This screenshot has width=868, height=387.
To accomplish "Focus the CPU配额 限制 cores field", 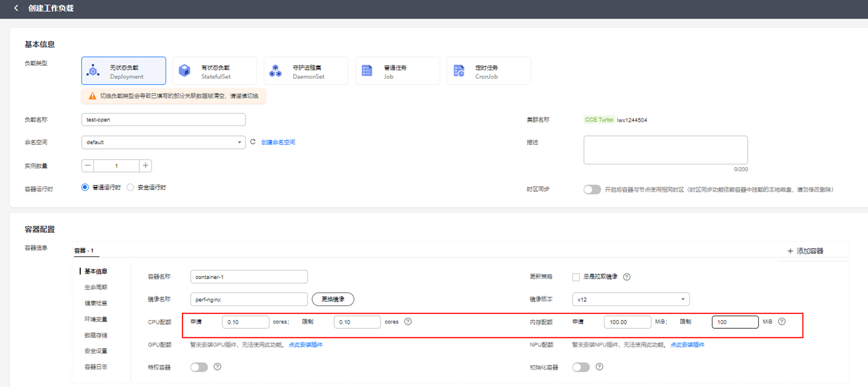I will (357, 322).
